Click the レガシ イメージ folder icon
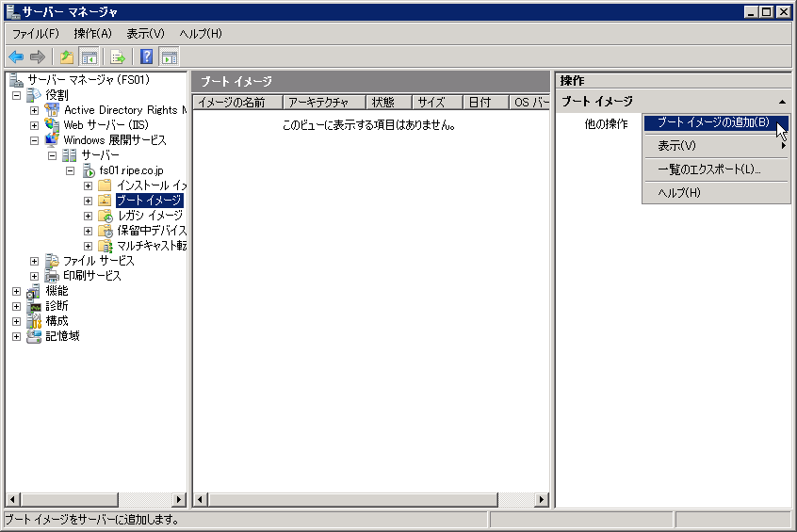 (106, 216)
